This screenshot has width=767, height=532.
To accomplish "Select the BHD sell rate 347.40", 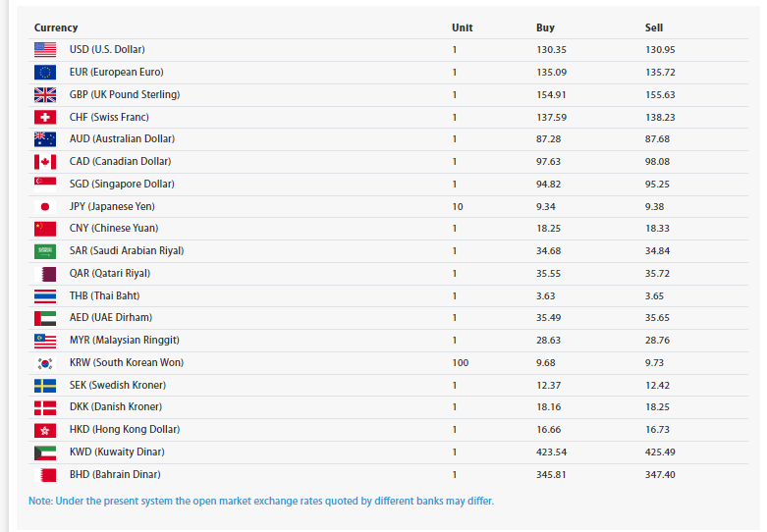I will (x=660, y=474).
